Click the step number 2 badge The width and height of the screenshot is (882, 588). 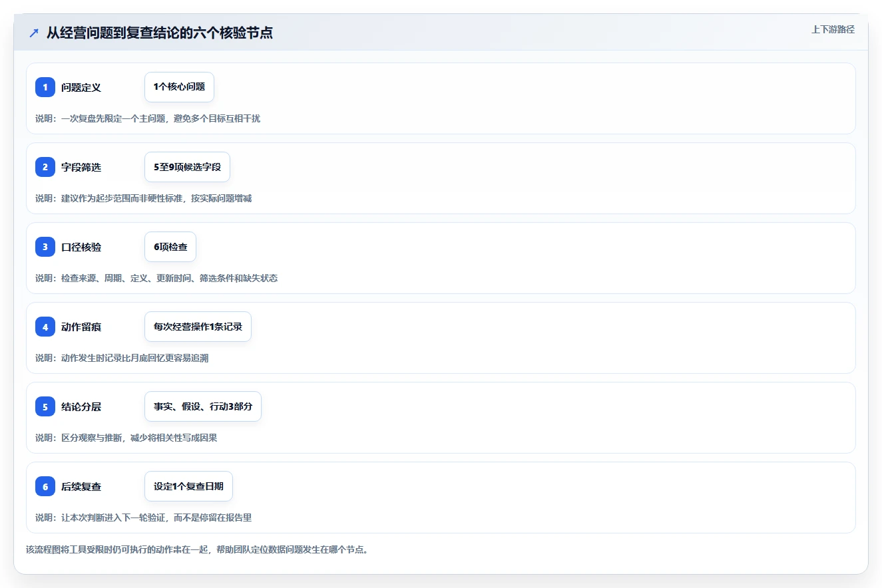point(45,167)
